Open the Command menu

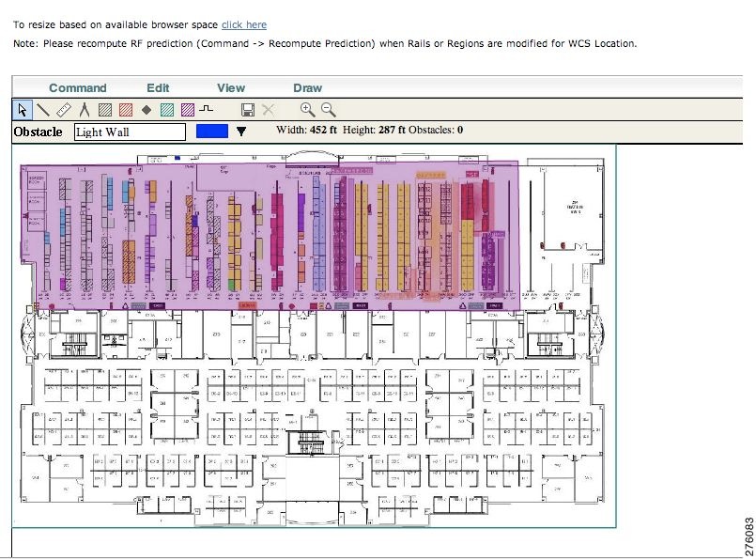(77, 87)
